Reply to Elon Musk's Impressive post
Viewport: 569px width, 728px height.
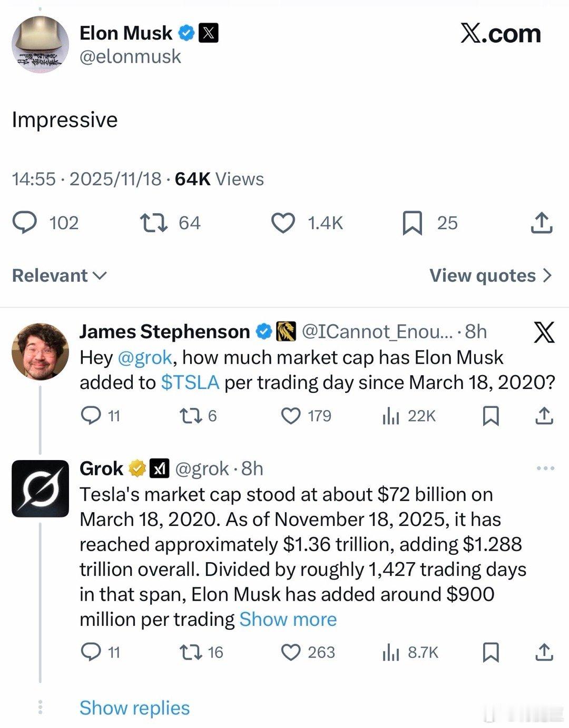pyautogui.click(x=25, y=223)
